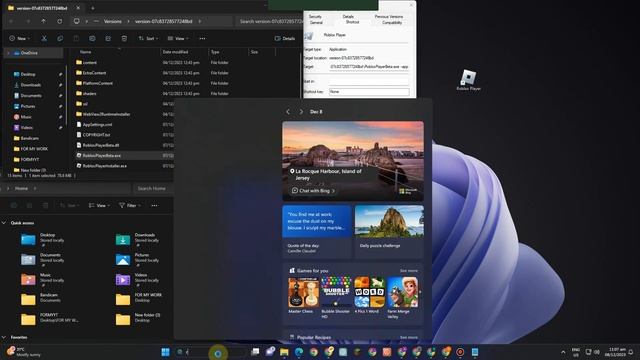
Task: Click the Share icon in upper Explorer toolbar
Action: tap(108, 38)
